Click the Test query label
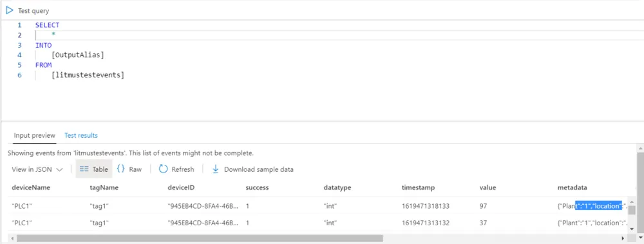Image resolution: width=644 pixels, height=244 pixels. 33,11
